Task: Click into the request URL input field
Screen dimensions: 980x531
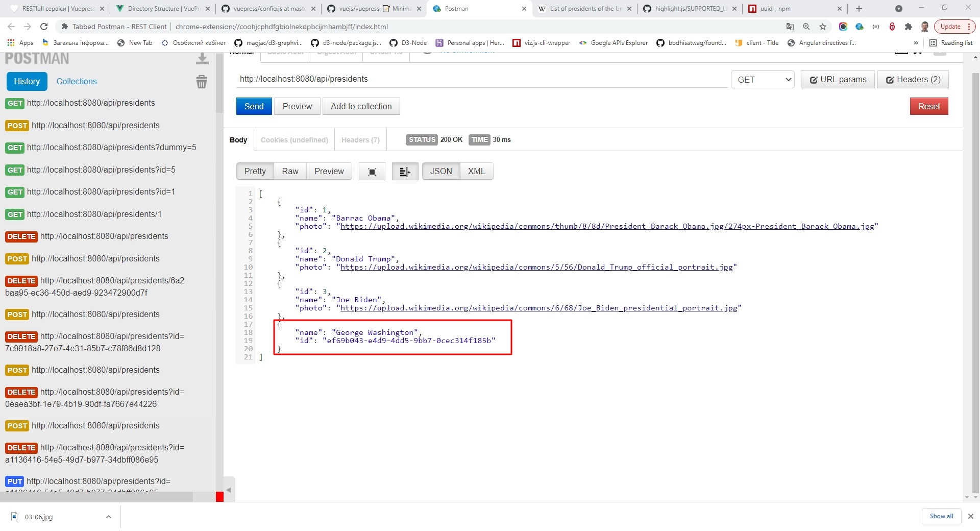Action: point(480,79)
